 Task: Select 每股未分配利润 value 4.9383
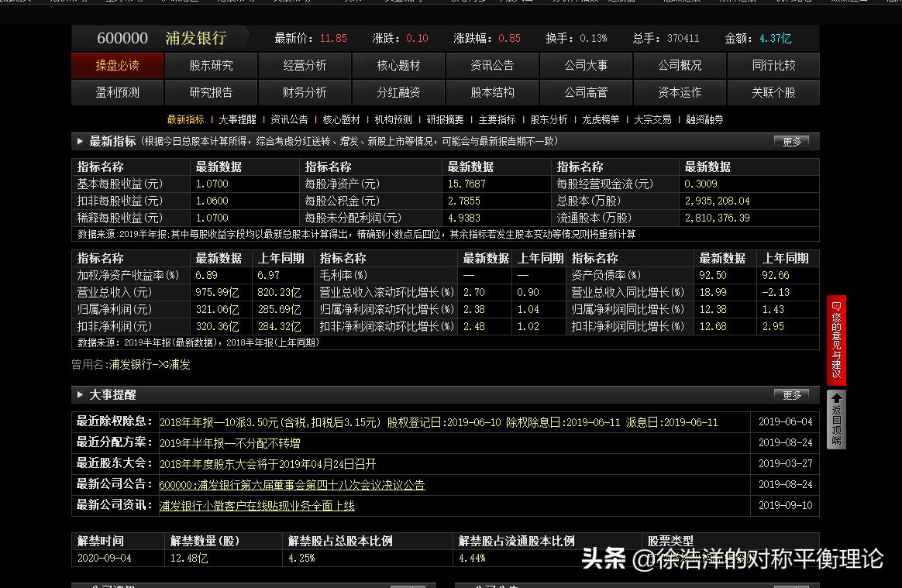tap(464, 218)
